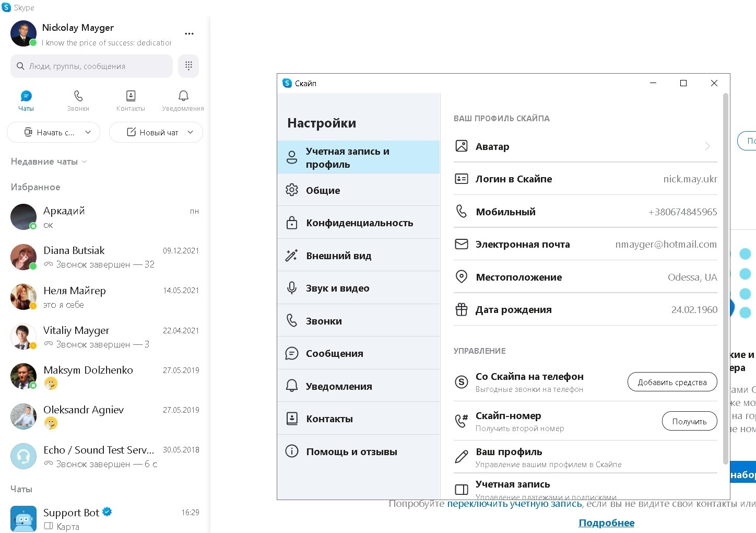This screenshot has width=756, height=533.
Task: Click the gift icon for Дата рождения
Action: tap(462, 309)
